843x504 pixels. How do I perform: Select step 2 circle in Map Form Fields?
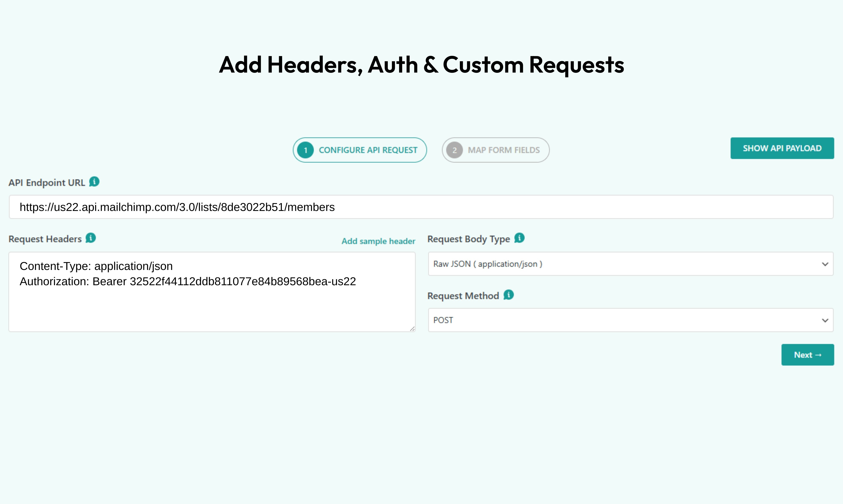tap(455, 150)
